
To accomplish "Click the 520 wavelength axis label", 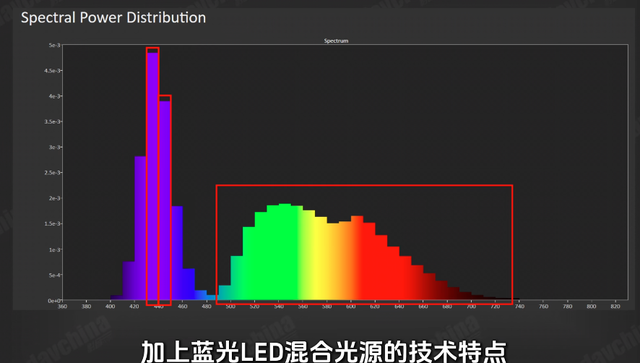I will point(255,306).
